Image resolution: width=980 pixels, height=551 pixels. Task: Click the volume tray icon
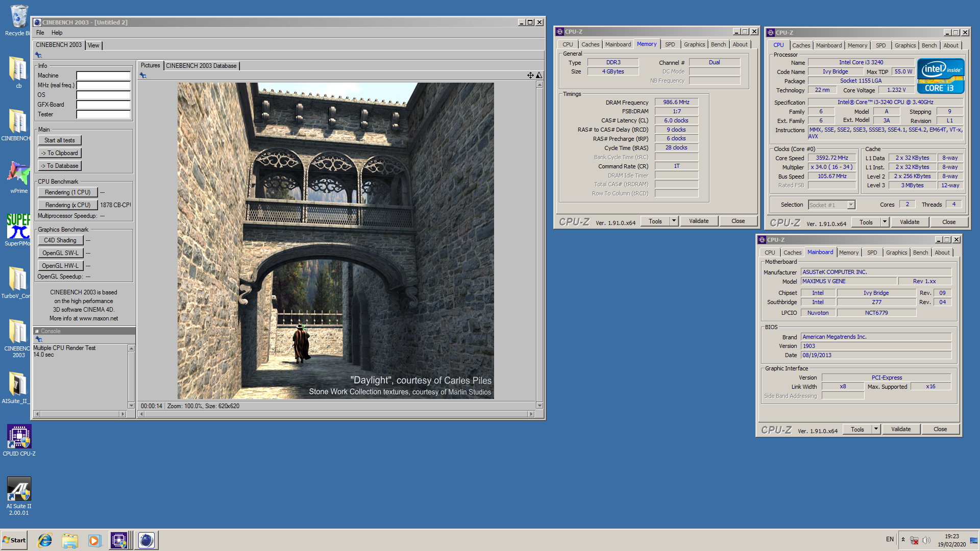[x=926, y=540]
